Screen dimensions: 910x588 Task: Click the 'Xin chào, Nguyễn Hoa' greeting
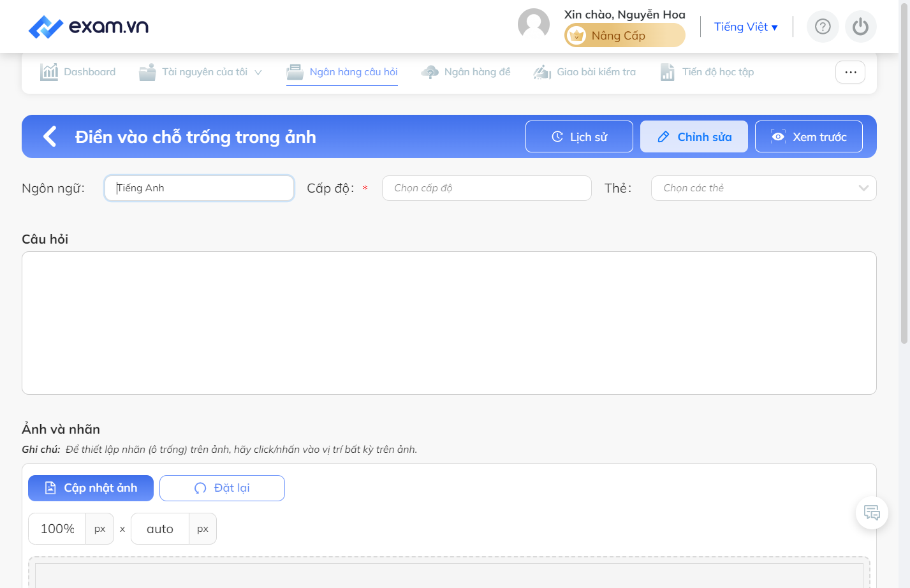625,14
